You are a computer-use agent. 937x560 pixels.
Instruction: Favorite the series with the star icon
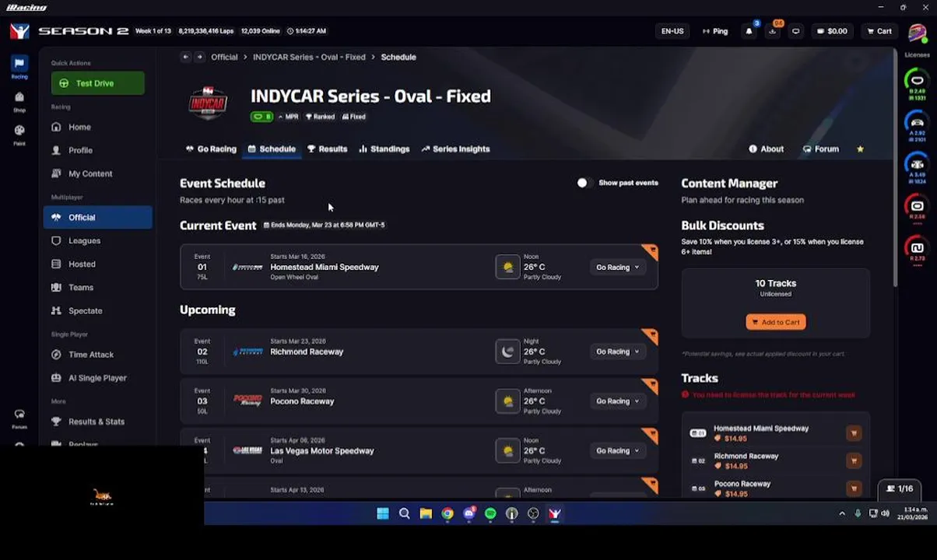tap(860, 149)
